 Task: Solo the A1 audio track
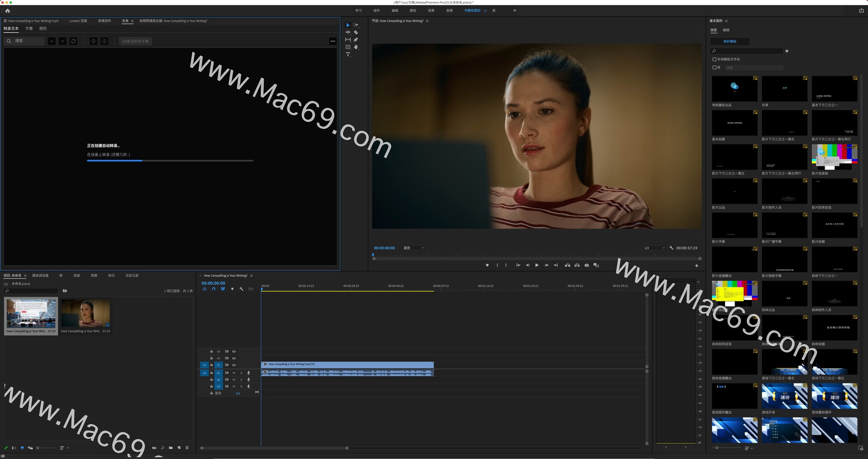point(241,373)
